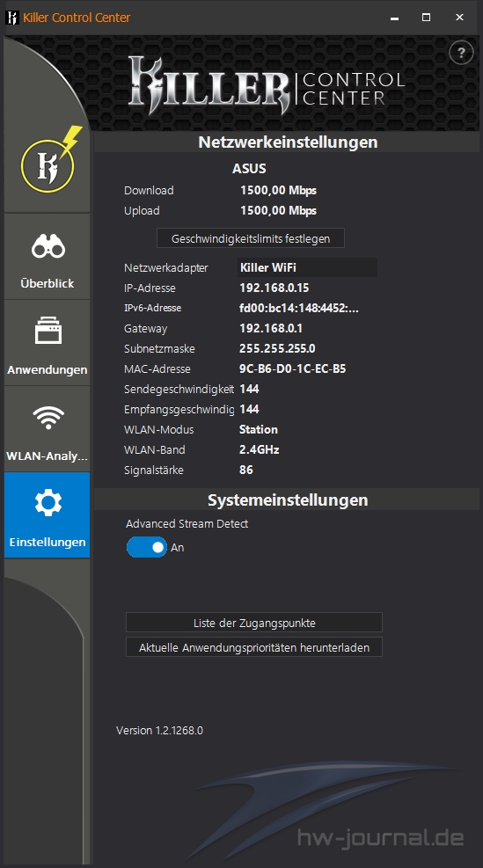The width and height of the screenshot is (483, 868).
Task: Toggle Advanced Stream Detect switch
Action: click(x=147, y=547)
